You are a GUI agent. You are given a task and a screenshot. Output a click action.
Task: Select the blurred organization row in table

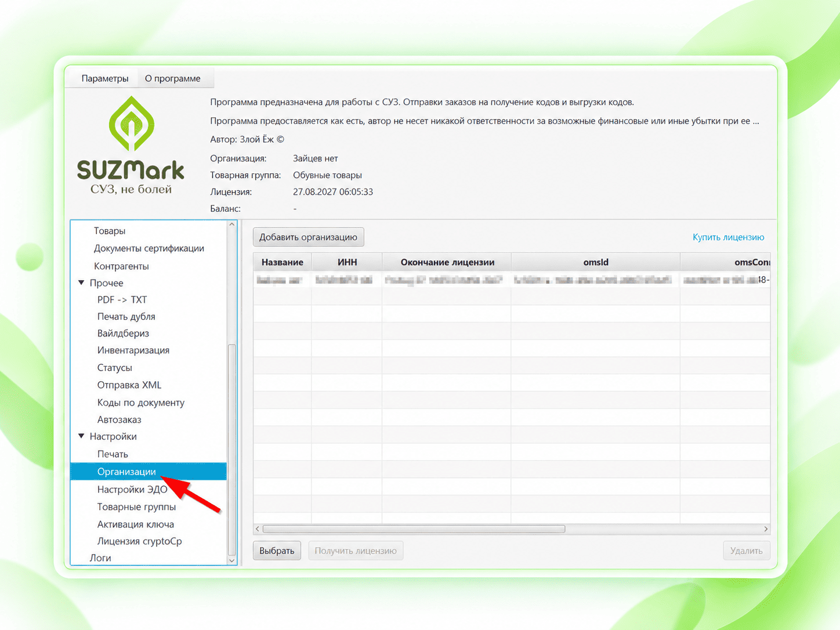point(512,280)
